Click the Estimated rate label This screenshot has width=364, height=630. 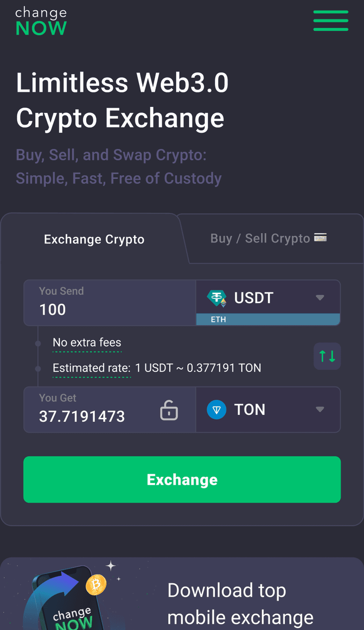91,368
